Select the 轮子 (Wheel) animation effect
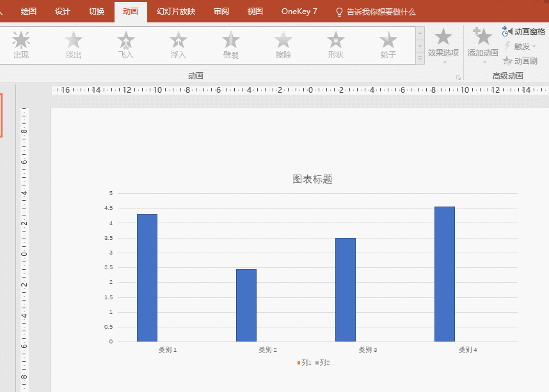 coord(388,45)
